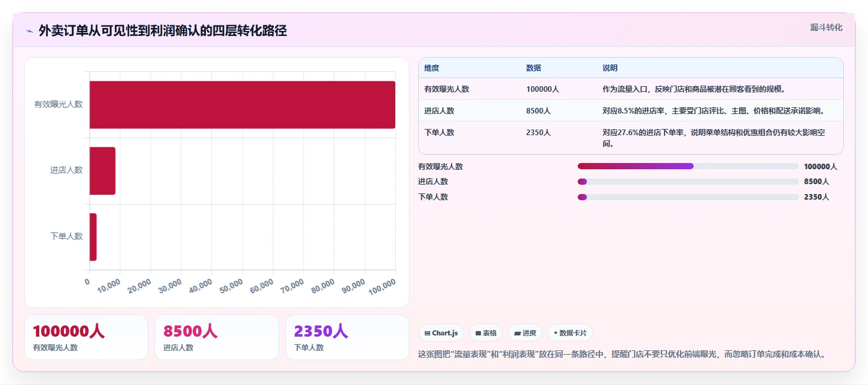The height and width of the screenshot is (385, 868).
Task: Click the description starting 对应27.6%的进店下单率
Action: (714, 138)
